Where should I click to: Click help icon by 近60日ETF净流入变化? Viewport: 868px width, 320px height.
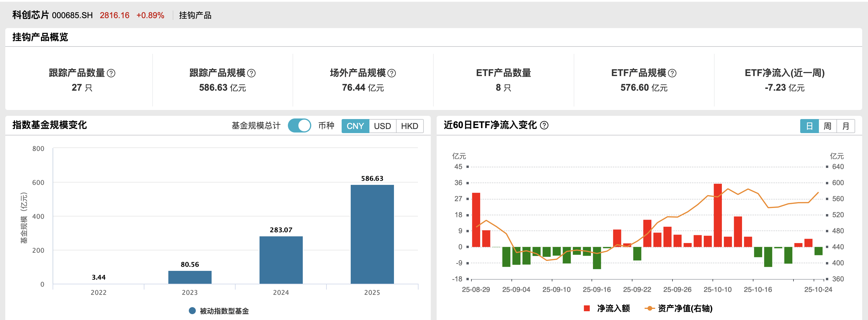[x=544, y=125]
